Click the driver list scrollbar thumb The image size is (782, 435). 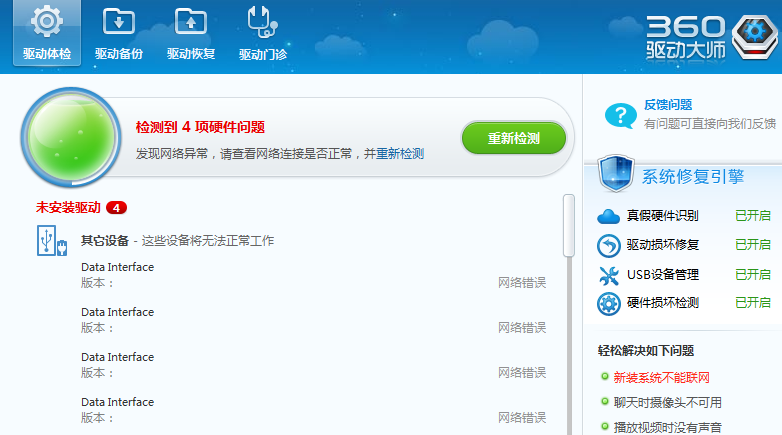click(569, 225)
